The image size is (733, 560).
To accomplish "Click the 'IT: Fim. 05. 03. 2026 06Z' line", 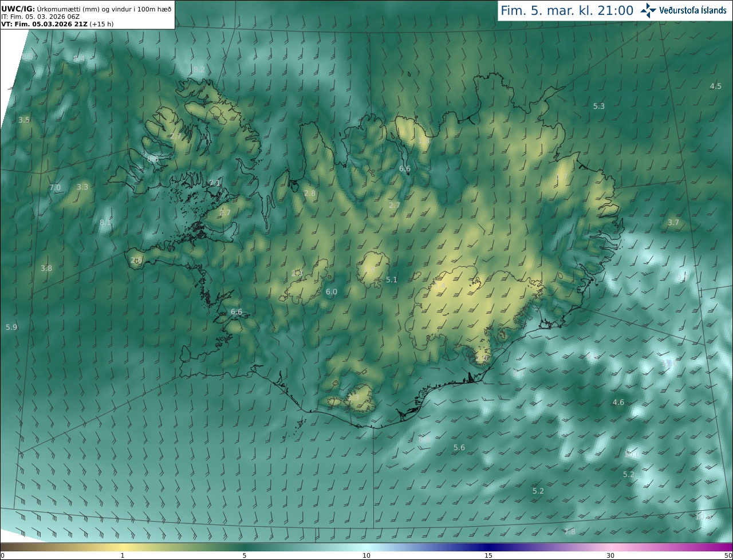I will (40, 17).
